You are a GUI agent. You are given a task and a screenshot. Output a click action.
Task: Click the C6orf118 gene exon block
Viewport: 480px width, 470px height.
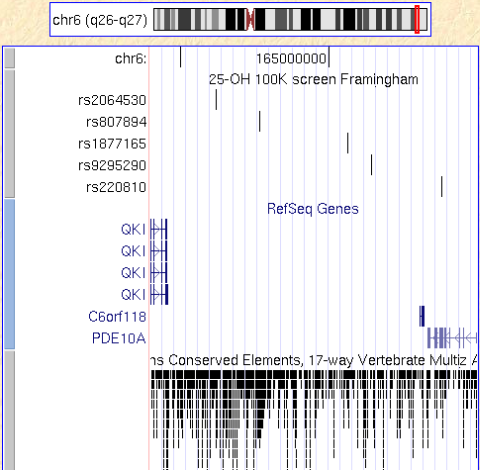coord(422,316)
